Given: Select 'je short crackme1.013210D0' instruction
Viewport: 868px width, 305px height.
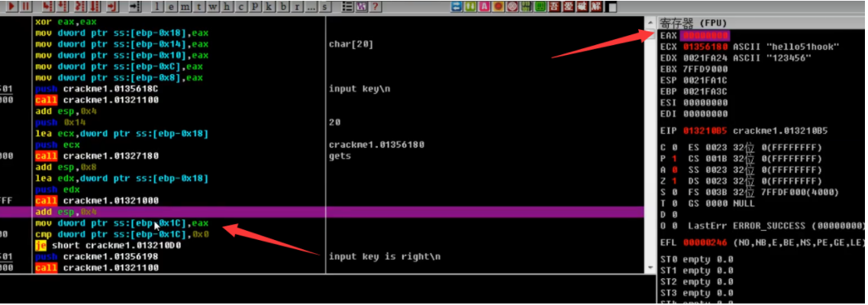Looking at the screenshot, I should (108, 245).
